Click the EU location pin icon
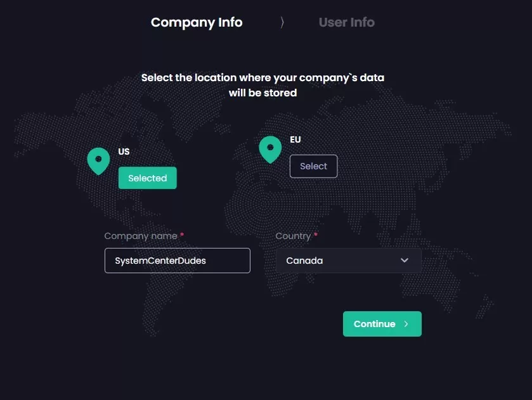 (x=270, y=149)
